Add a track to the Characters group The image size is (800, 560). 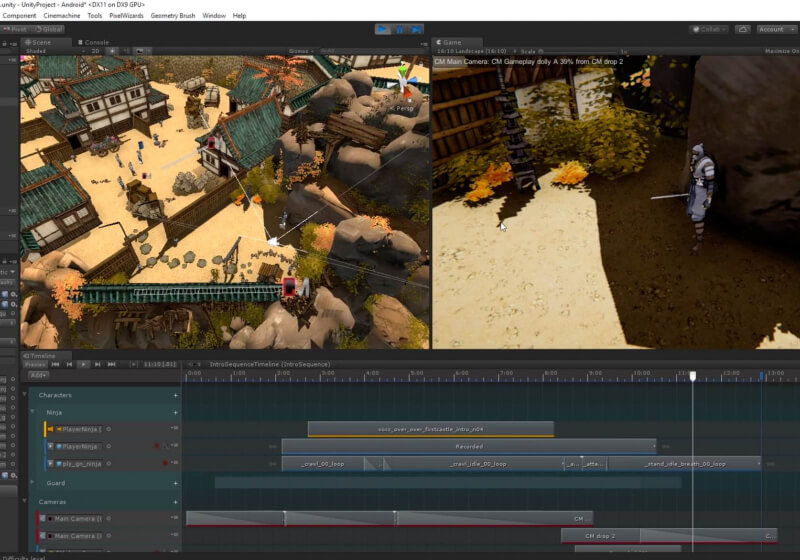pos(176,395)
